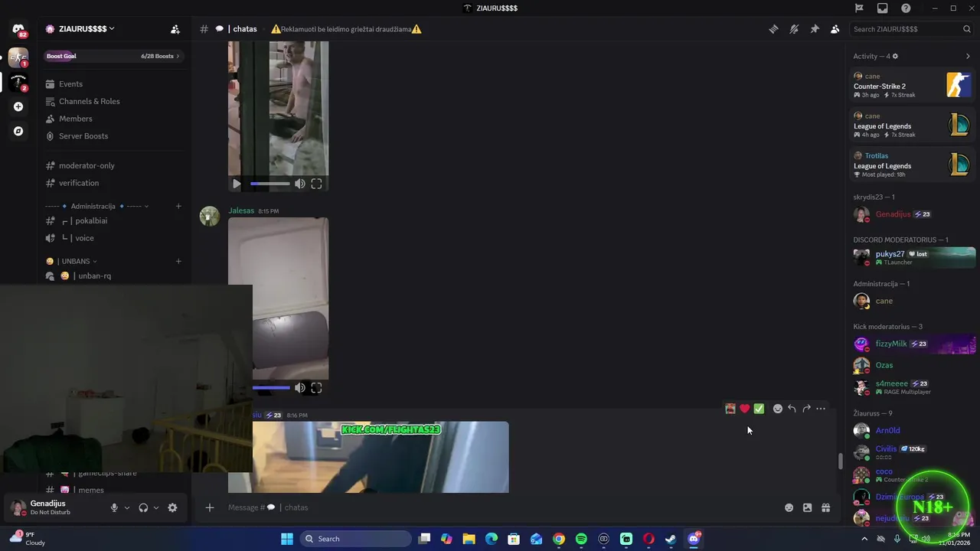Click add reaction smiley on message toolbar
The width and height of the screenshot is (980, 551).
pos(777,409)
